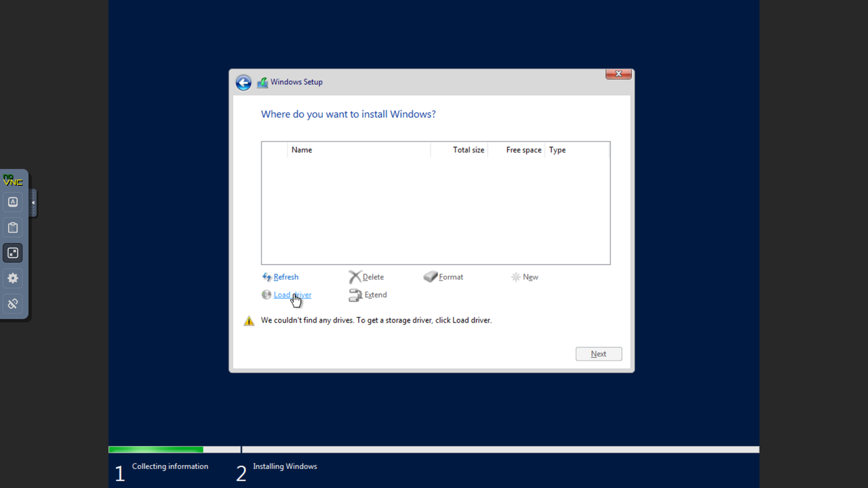Click the Format drive icon
This screenshot has width=868, height=488.
tap(430, 277)
